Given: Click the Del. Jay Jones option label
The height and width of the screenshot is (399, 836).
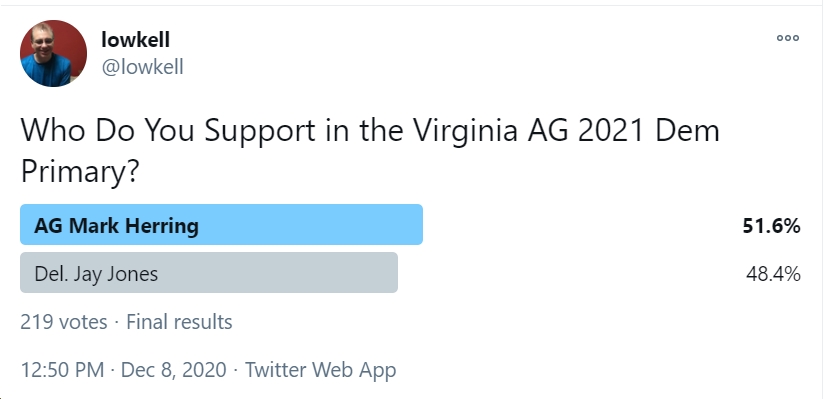Looking at the screenshot, I should 96,274.
